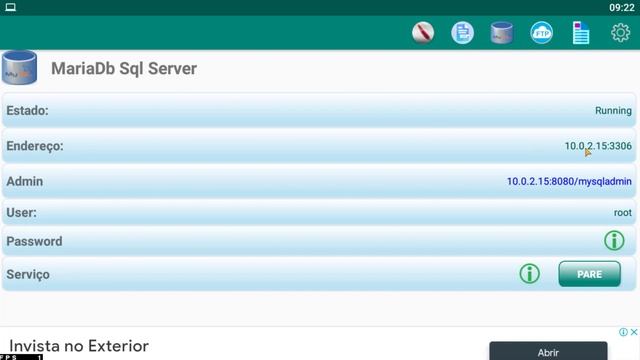Click the MariaDb database logo beside title
The width and height of the screenshot is (640, 360).
point(19,67)
